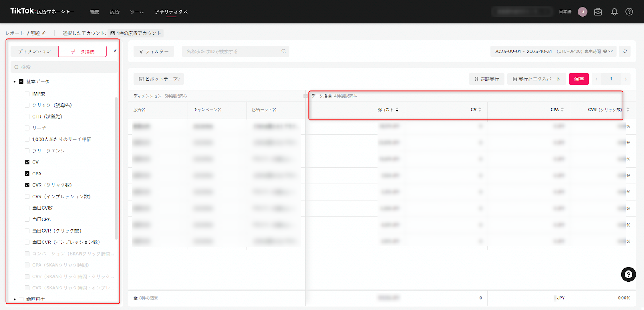
Task: Collapse the left panel with double-chevron icon
Action: 115,51
